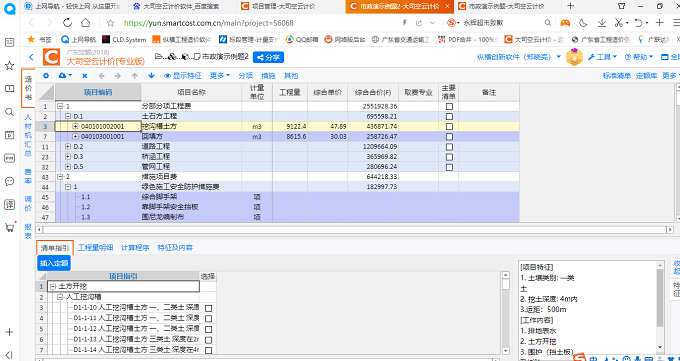This screenshot has height=361, width=680.
Task: Expand the D.5 管网工程 node
Action: click(x=68, y=167)
